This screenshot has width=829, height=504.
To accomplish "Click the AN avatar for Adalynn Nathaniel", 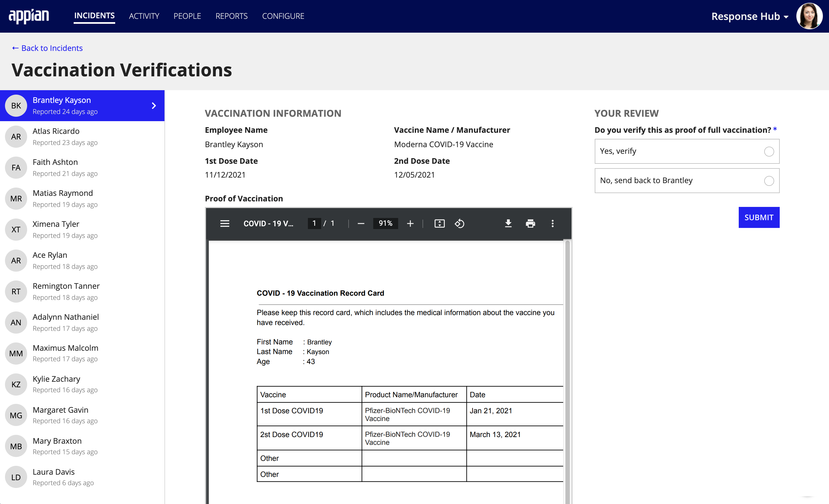I will tap(16, 322).
